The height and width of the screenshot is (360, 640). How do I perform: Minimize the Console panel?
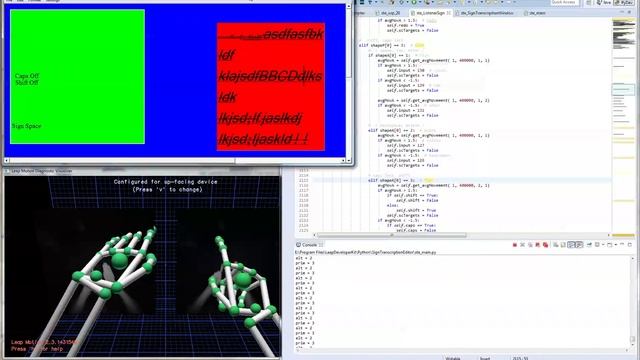point(622,244)
